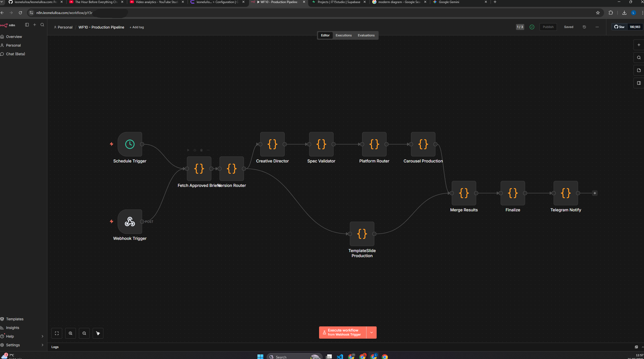
Task: Fit the workflow to view
Action: click(57, 333)
